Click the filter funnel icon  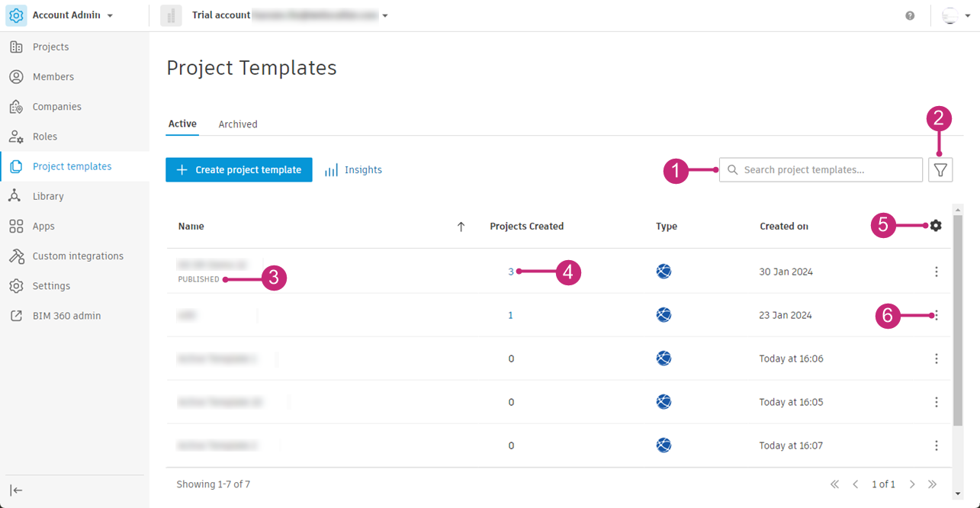(x=940, y=170)
